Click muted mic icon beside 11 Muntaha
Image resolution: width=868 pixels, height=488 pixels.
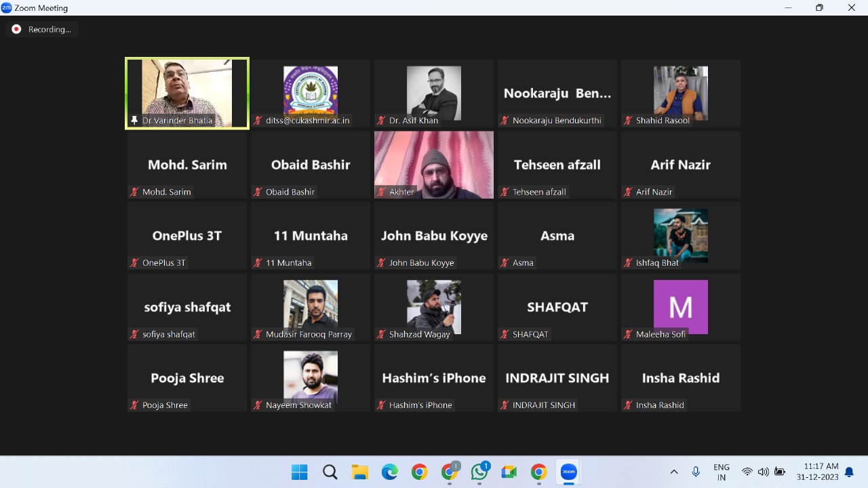coord(258,263)
